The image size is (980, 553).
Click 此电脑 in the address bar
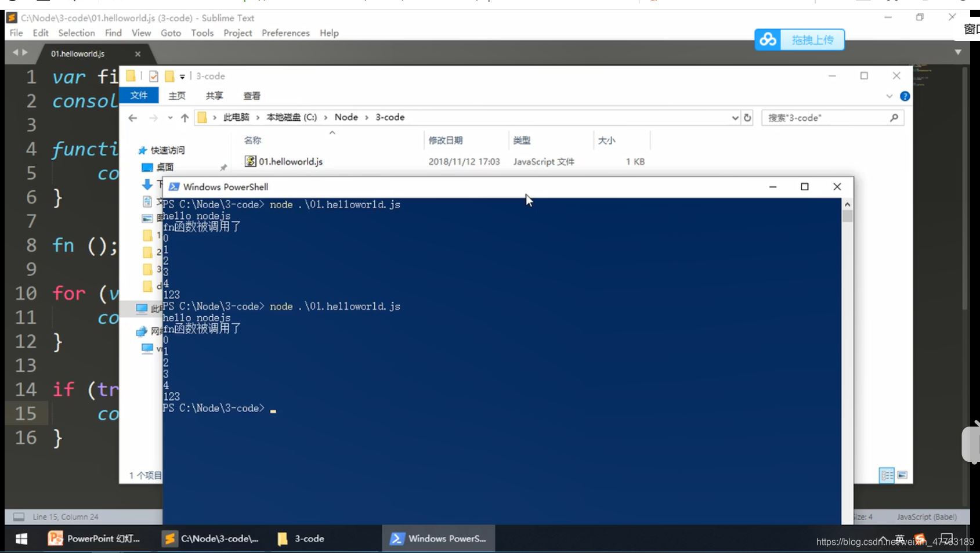point(236,117)
